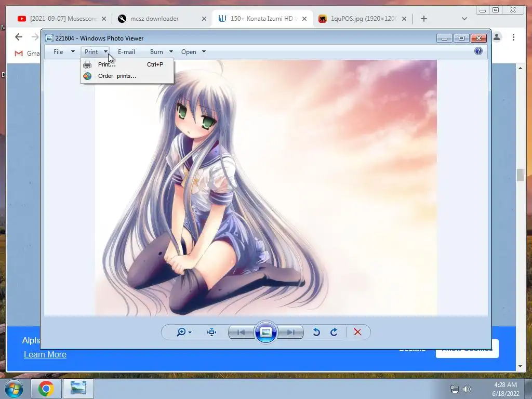Click Chrome scrollbar up arrow

tap(521, 68)
